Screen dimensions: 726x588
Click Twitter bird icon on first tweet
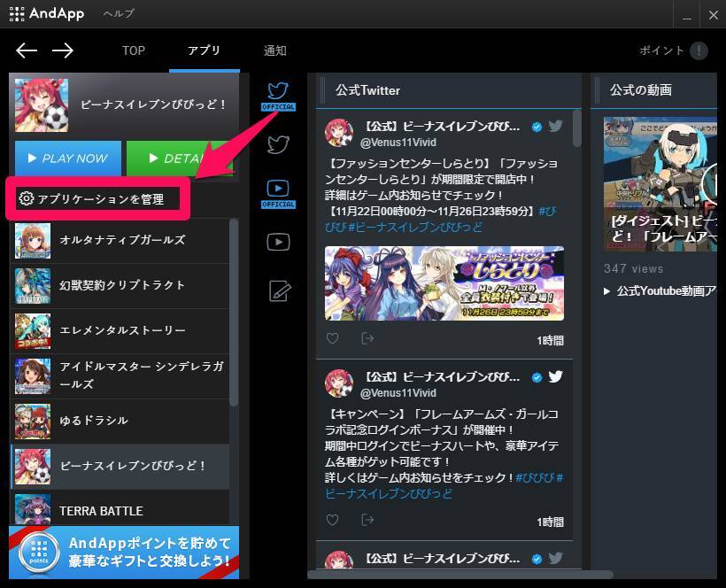556,126
